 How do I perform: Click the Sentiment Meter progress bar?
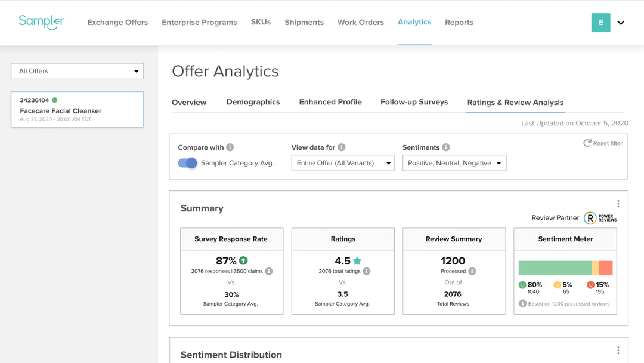(x=565, y=267)
